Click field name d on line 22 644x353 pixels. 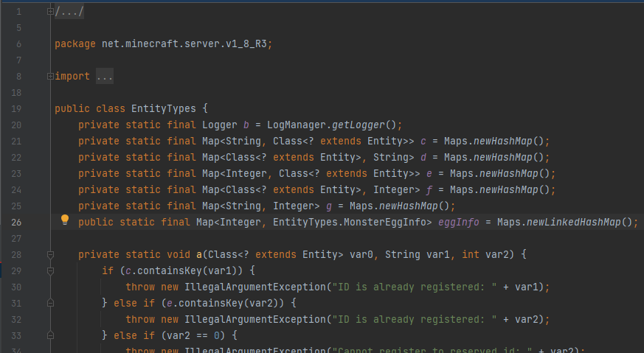423,157
